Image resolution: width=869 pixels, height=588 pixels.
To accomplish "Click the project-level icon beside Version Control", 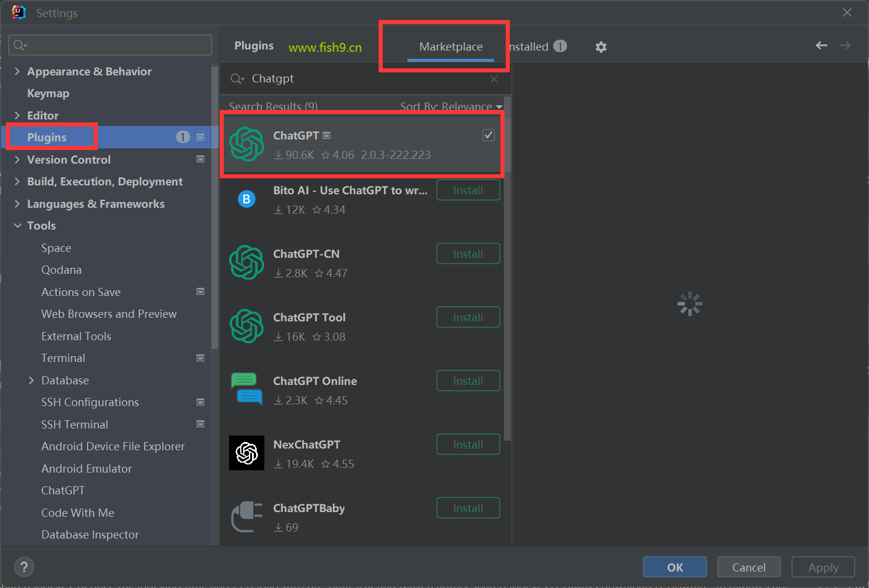I will click(200, 160).
